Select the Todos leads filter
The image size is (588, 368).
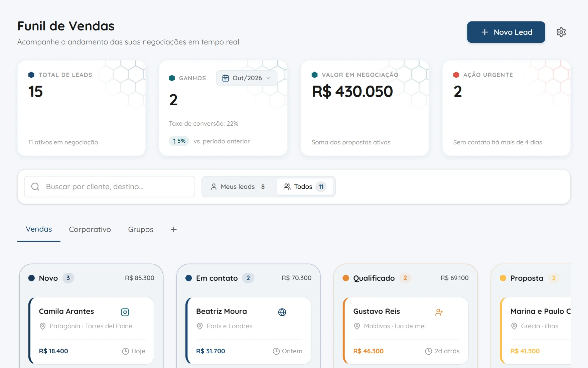click(x=305, y=187)
